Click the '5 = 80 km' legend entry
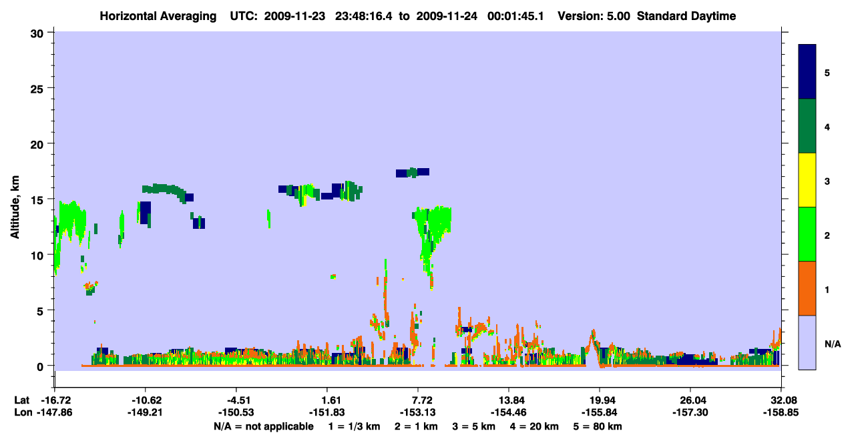 [x=599, y=426]
